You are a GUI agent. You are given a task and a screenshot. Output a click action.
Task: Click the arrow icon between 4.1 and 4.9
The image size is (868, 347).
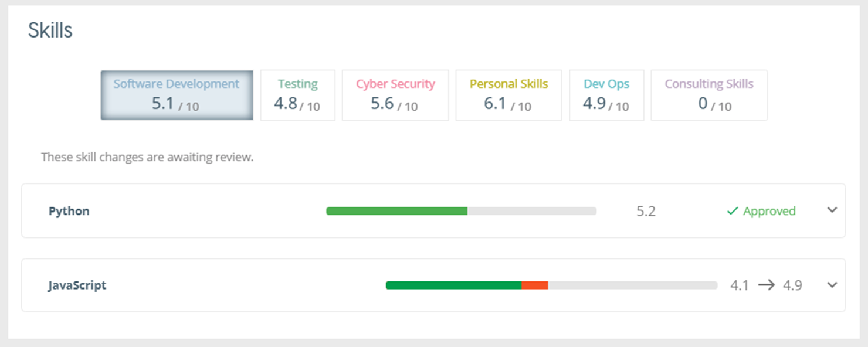pyautogui.click(x=766, y=285)
